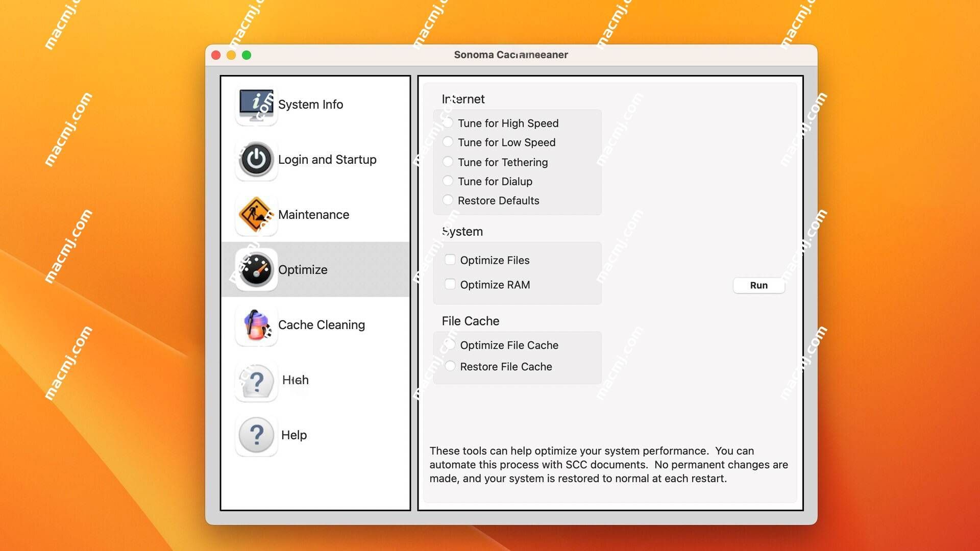Select Tune for High Speed
Image resolution: width=980 pixels, height=551 pixels.
point(448,123)
